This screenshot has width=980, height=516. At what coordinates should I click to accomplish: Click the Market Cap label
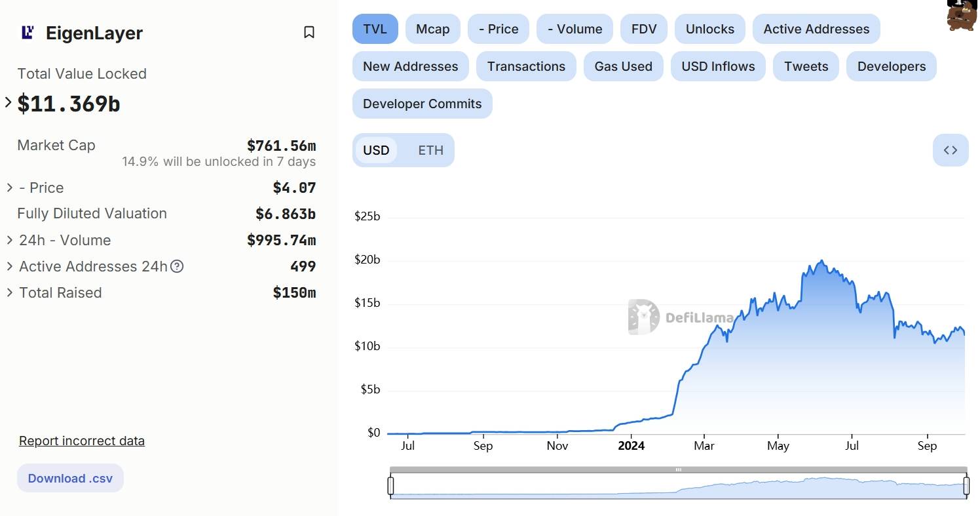(x=56, y=145)
